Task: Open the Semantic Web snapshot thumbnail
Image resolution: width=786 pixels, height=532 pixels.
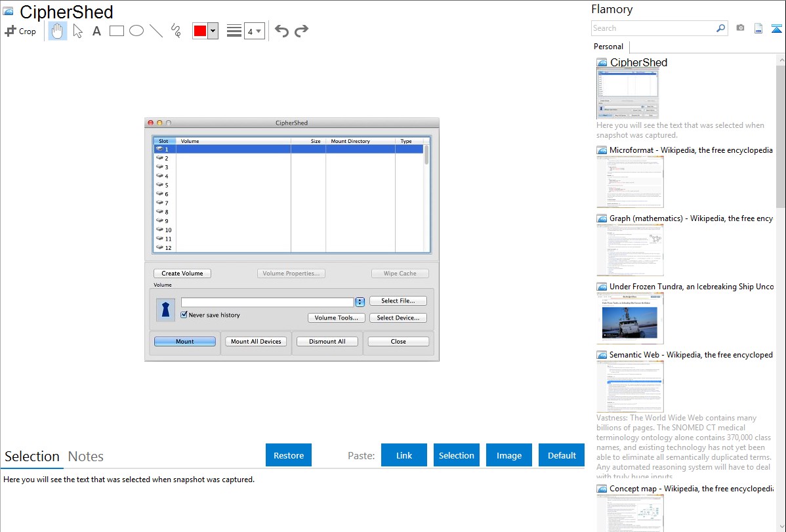Action: pos(630,386)
